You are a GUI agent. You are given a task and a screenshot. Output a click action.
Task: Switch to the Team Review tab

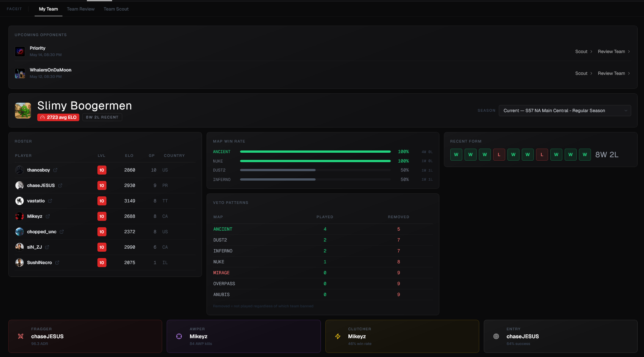point(81,9)
